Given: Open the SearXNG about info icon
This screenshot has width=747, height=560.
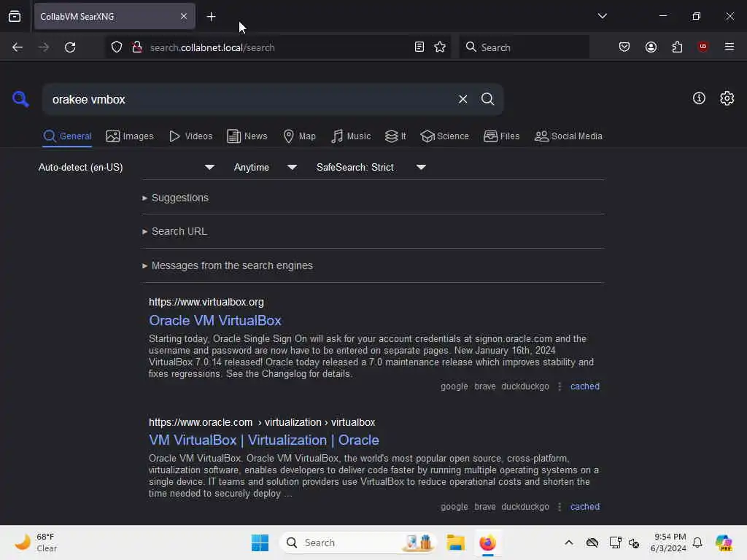Looking at the screenshot, I should 699,98.
